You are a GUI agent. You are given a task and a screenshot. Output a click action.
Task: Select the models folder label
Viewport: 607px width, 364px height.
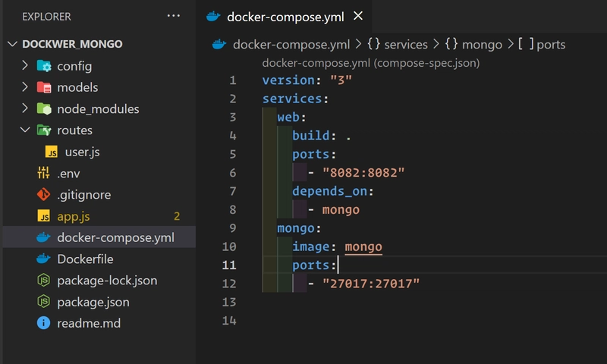77,87
